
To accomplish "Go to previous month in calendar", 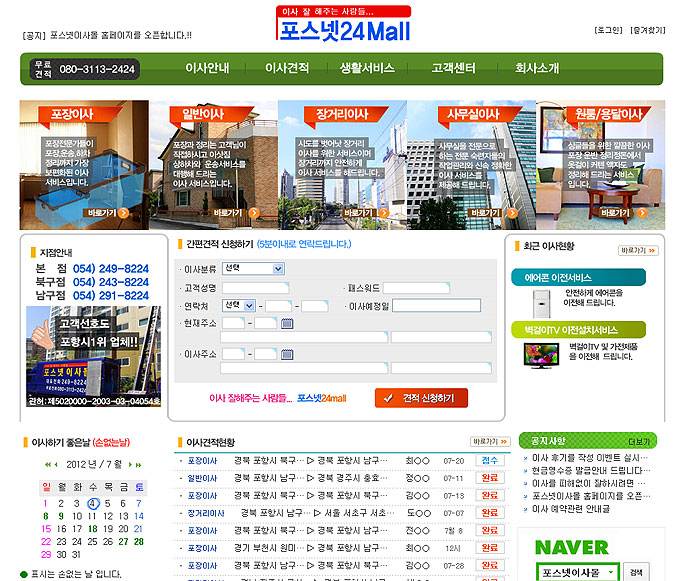I will (56, 465).
